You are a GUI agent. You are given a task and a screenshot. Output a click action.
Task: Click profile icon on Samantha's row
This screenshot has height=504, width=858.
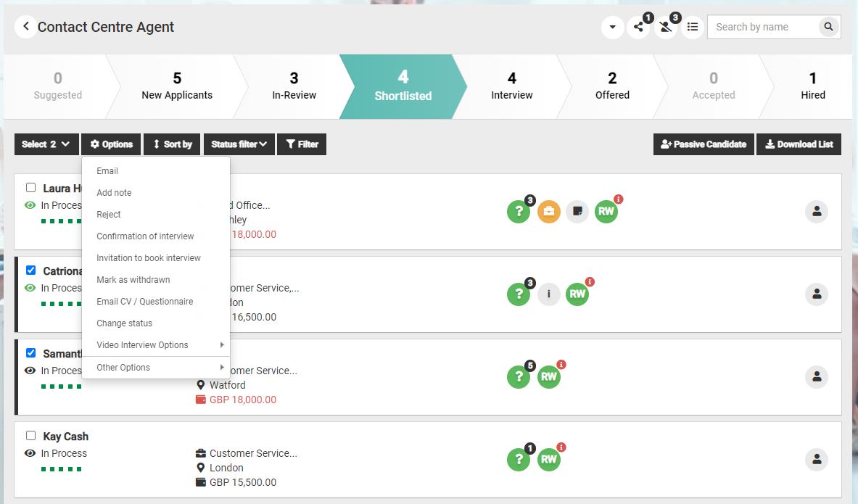pyautogui.click(x=816, y=377)
